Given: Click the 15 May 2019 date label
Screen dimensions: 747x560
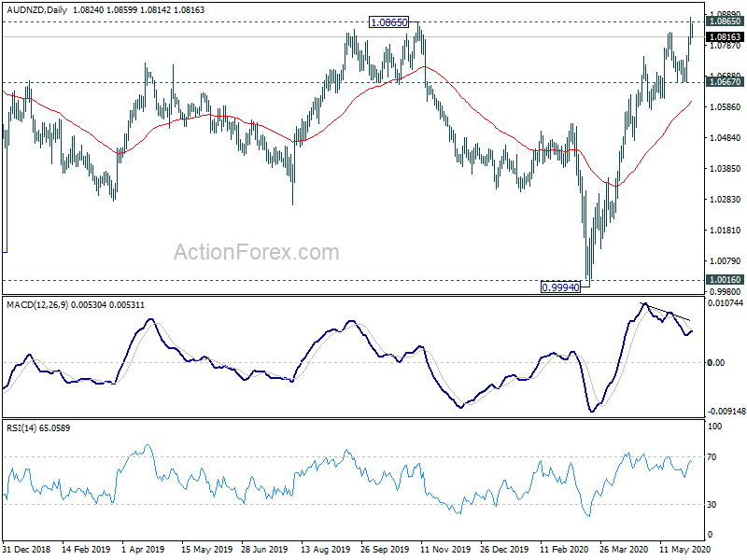Looking at the screenshot, I should 206,549.
